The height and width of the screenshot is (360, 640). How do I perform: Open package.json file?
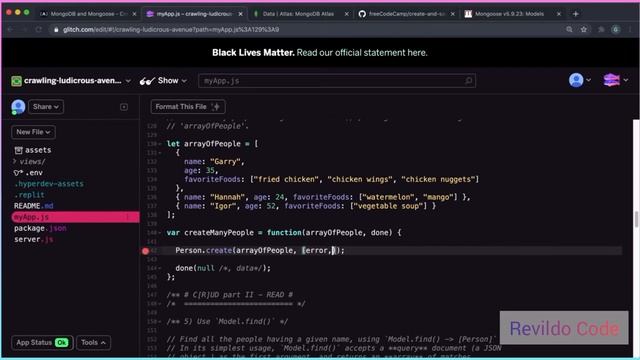point(40,228)
